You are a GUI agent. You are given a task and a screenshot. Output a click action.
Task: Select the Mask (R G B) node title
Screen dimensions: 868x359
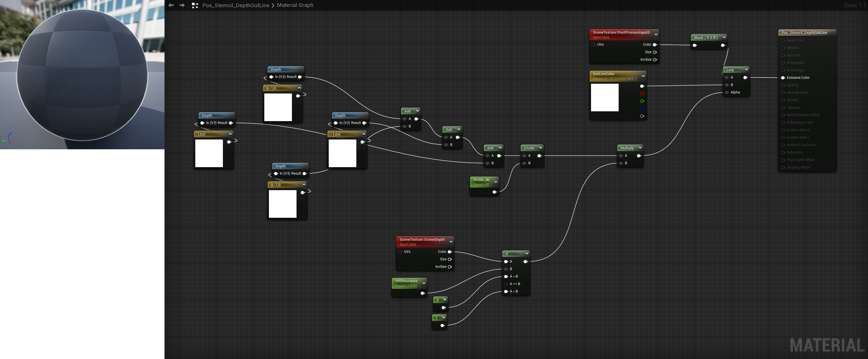706,37
